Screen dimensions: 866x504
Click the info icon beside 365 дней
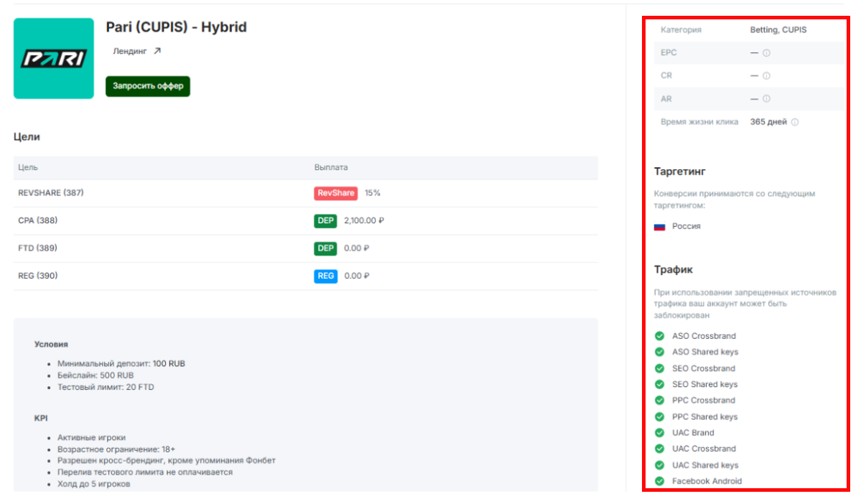click(x=795, y=122)
